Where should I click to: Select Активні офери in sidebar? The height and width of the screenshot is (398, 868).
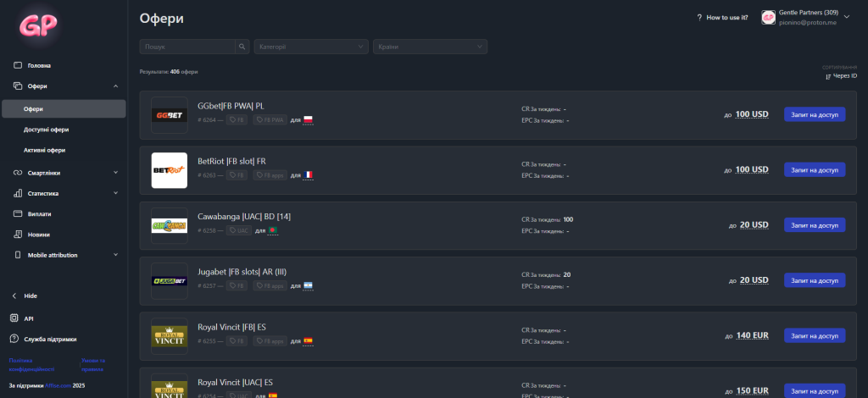44,150
